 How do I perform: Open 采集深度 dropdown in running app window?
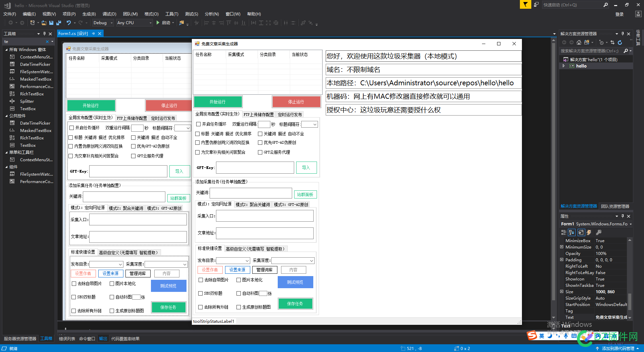click(x=312, y=261)
